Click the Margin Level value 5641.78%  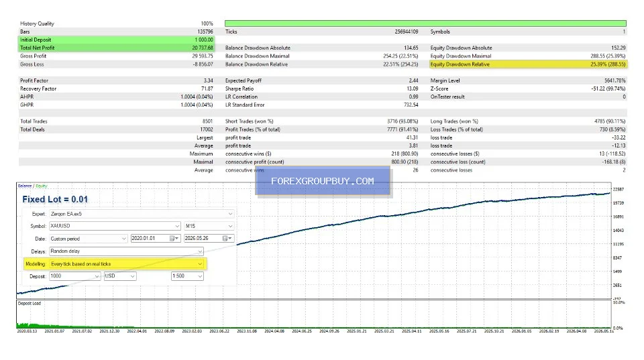click(x=615, y=81)
